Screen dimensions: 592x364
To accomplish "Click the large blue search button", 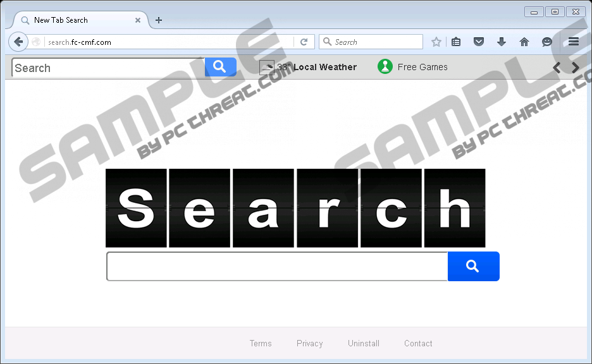I will click(x=474, y=266).
